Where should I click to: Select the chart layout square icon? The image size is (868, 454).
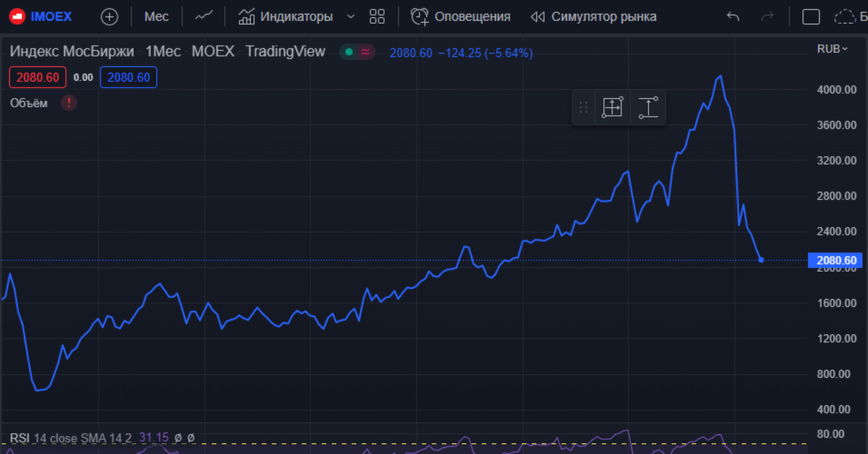[x=812, y=17]
